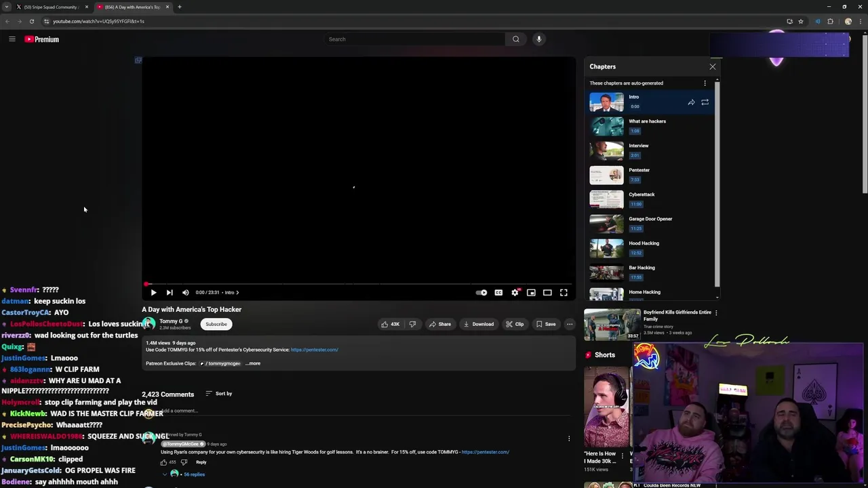This screenshot has height=488, width=868.
Task: Open pentester.com link in description
Action: pyautogui.click(x=315, y=350)
